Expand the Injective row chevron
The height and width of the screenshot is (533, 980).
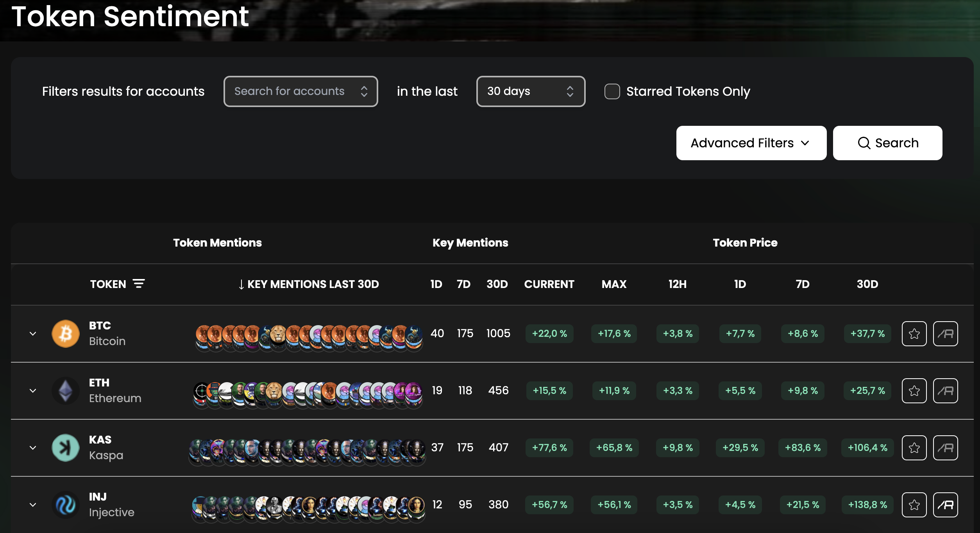point(33,505)
